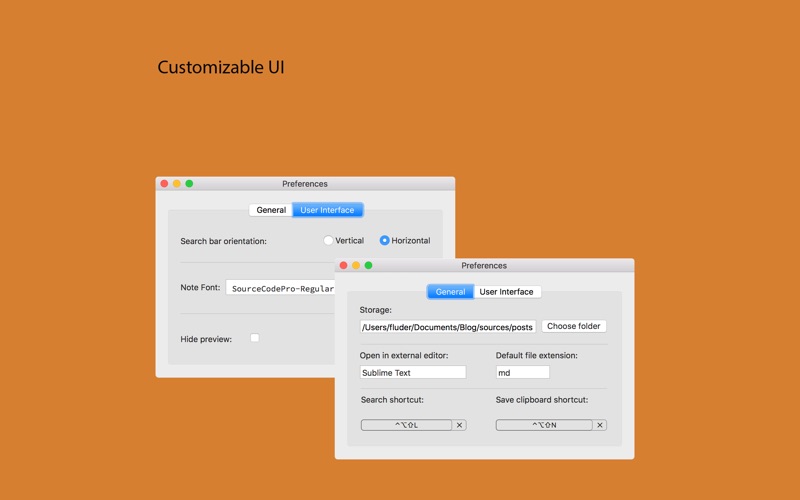Click the Save clipboard shortcut label

click(542, 399)
